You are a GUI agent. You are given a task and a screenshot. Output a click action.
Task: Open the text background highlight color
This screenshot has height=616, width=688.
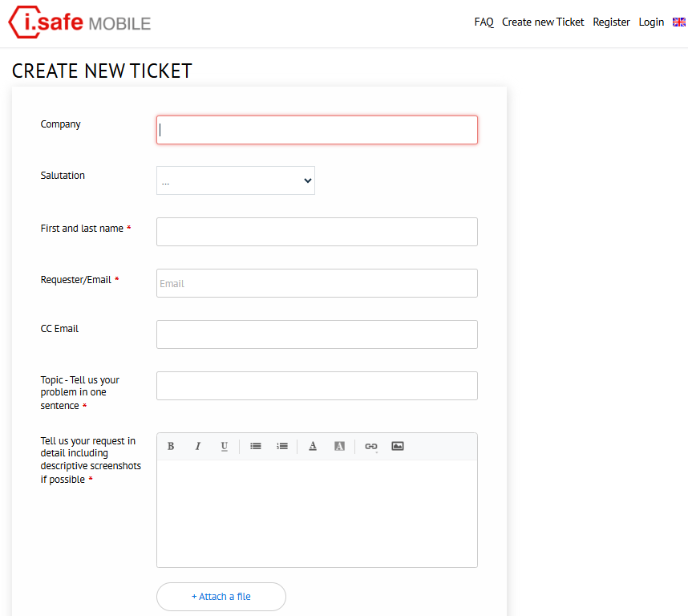[x=340, y=446]
